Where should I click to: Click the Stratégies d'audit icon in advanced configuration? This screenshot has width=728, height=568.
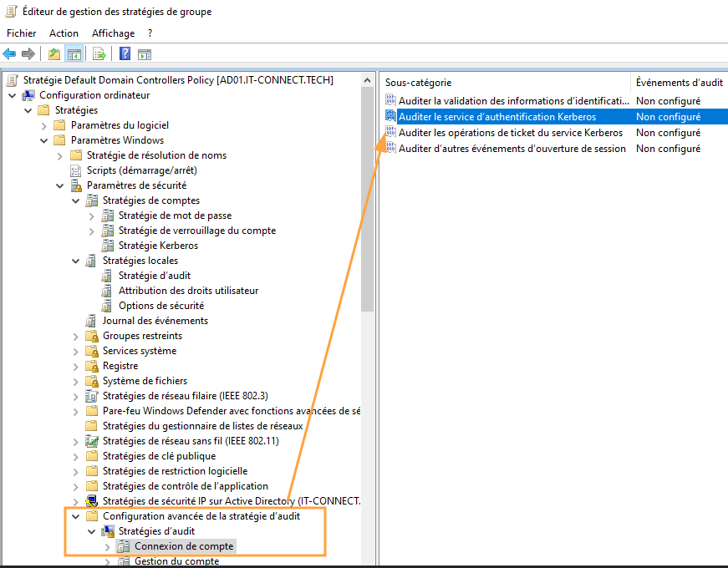click(108, 531)
